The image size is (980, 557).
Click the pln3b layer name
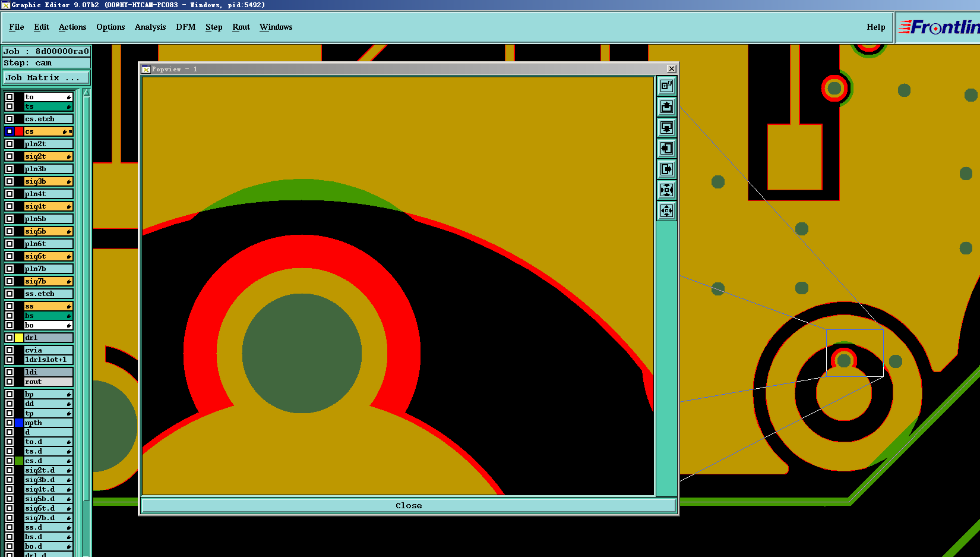coord(48,169)
